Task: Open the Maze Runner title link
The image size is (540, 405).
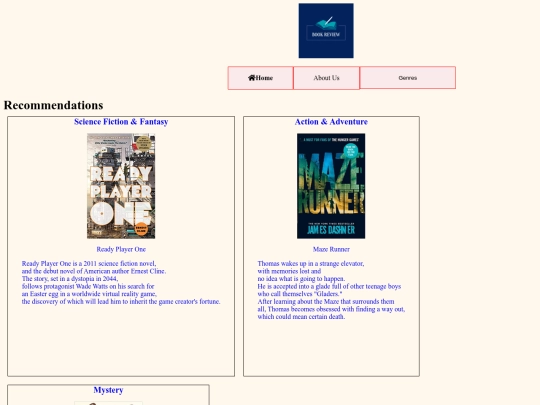Action: tap(331, 249)
